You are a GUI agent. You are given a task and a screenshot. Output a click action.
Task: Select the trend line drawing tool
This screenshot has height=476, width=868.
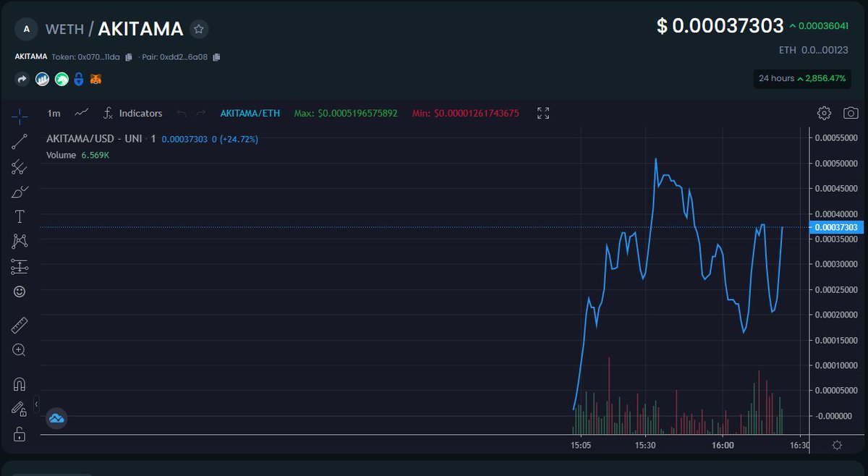pos(20,141)
